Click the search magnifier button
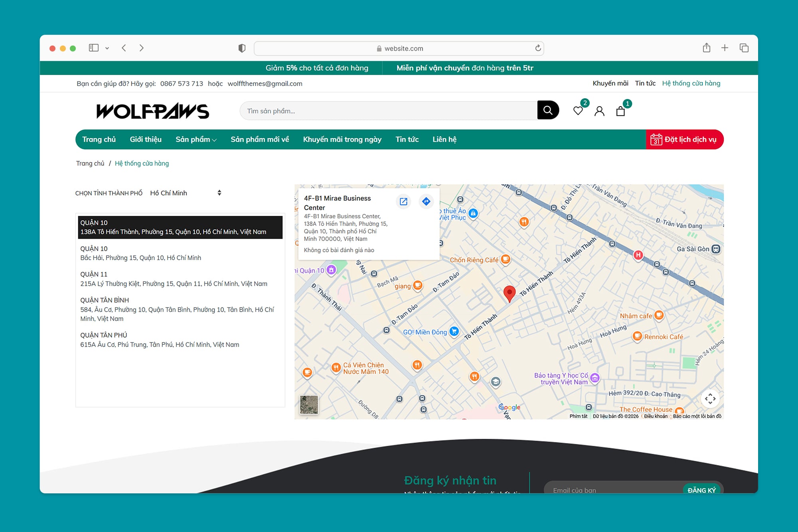 coord(548,110)
